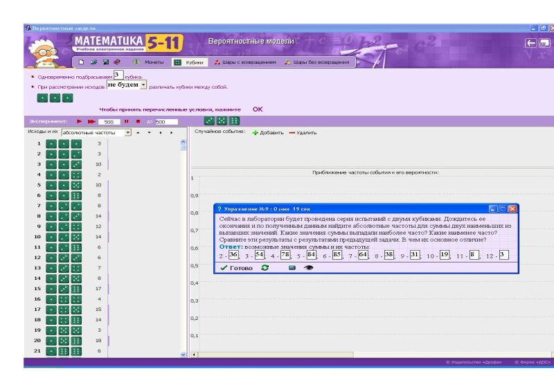Click the back arrow icon at top right
The image size is (554, 392).
530,43
